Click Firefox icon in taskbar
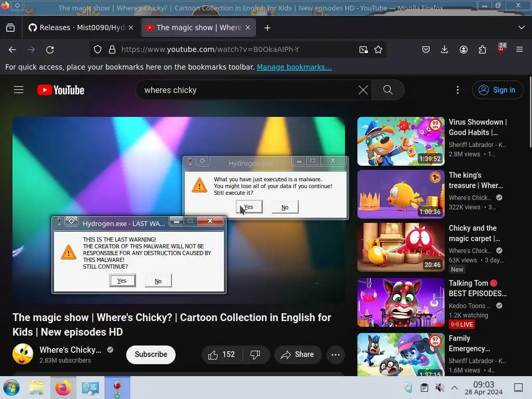Viewport: 532px width, 399px height. [x=63, y=388]
